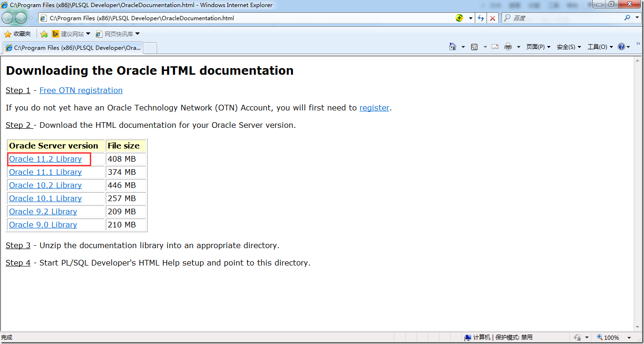Expand privacy report dropdown in status bar
This screenshot has height=344, width=644.
pos(587,338)
